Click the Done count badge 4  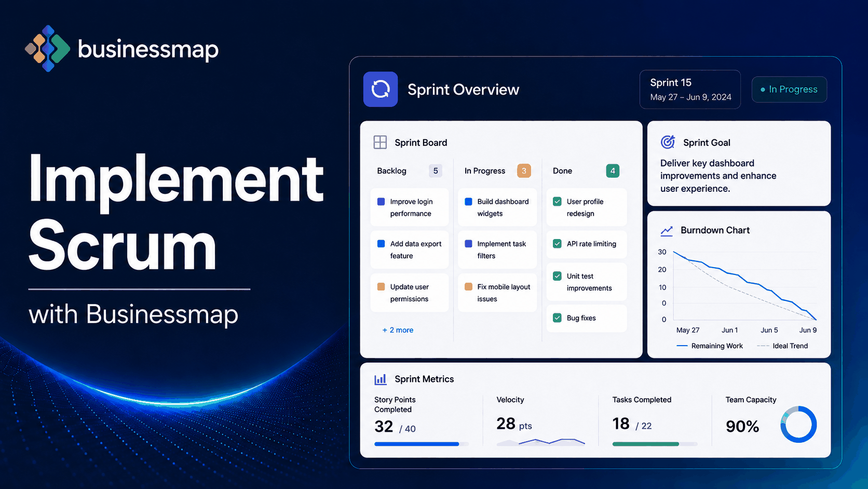[x=613, y=170]
